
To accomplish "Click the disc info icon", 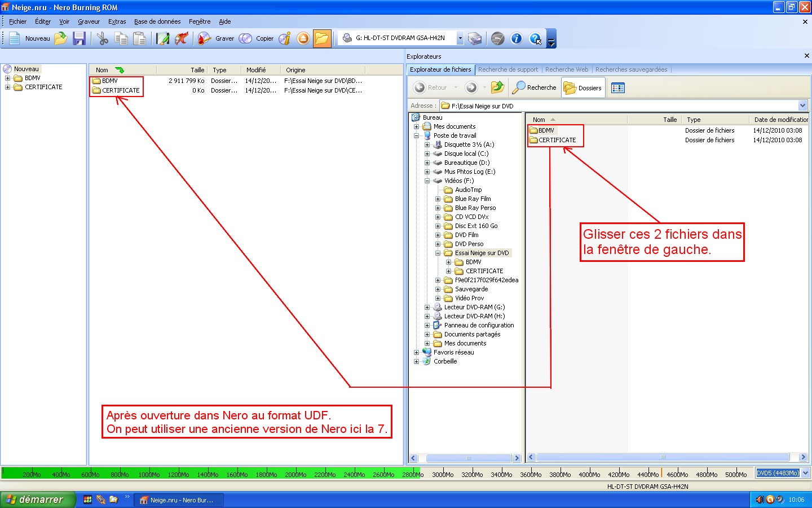I will click(x=285, y=38).
